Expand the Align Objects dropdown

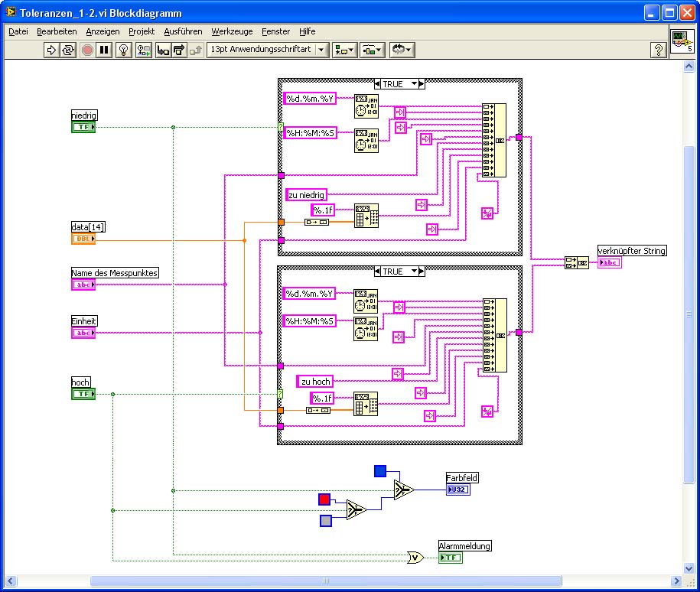[x=345, y=50]
